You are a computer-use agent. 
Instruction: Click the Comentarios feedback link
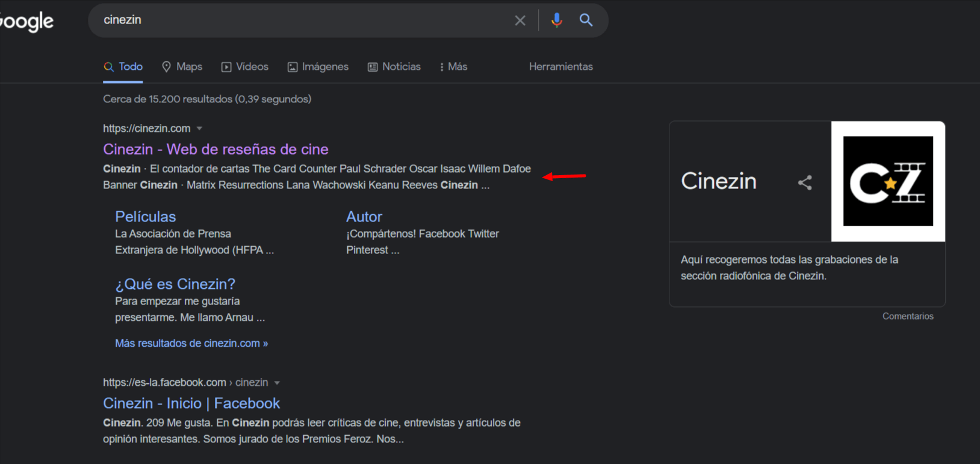[908, 316]
